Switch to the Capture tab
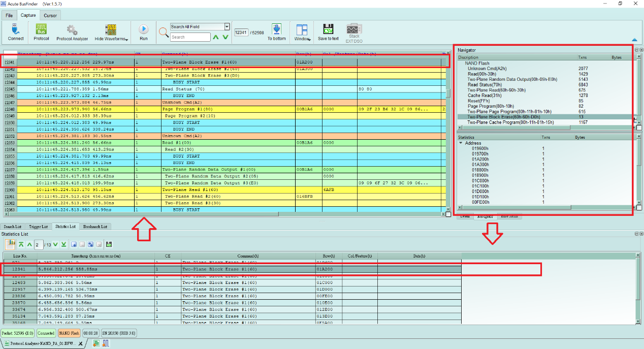Viewport: 644px width, 349px height. pos(28,15)
